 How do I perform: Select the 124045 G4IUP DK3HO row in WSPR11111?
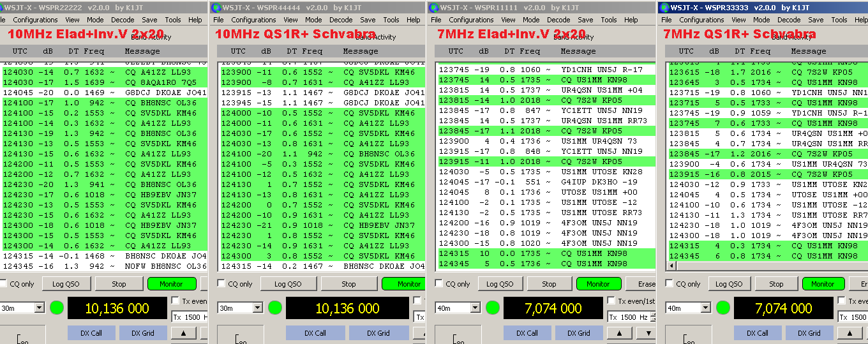pyautogui.click(x=546, y=182)
